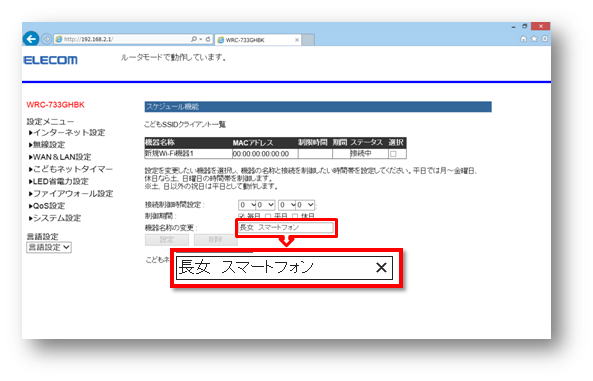593x381 pixels.
Task: Click the スケジュール機能 section header
Action: coord(318,107)
